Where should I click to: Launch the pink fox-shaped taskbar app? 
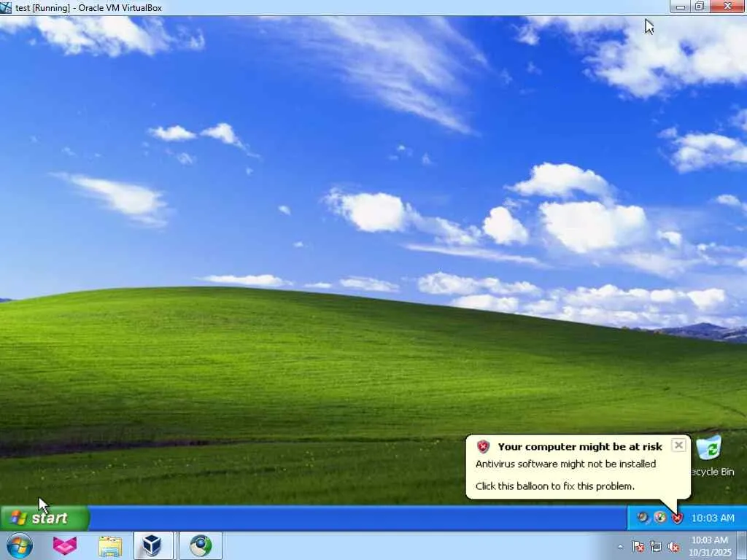[65, 545]
